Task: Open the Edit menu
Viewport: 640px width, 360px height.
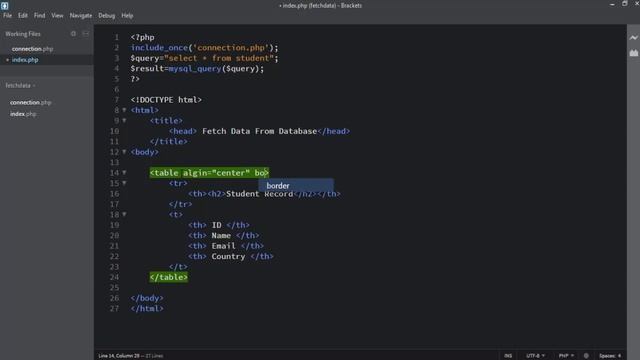Action: pyautogui.click(x=23, y=16)
